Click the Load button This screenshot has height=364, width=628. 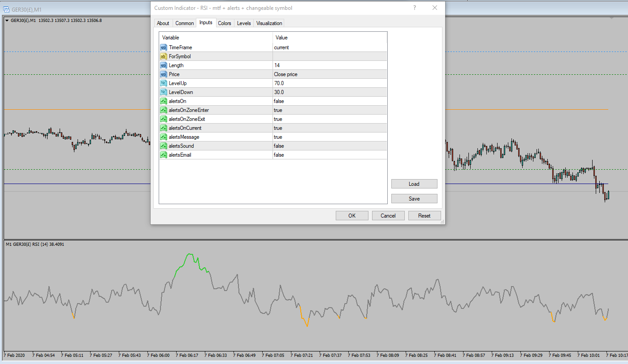414,184
